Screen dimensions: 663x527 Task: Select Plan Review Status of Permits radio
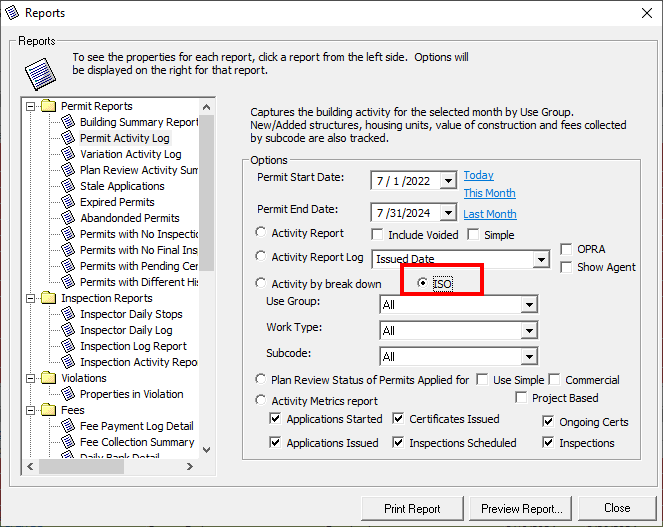click(260, 379)
